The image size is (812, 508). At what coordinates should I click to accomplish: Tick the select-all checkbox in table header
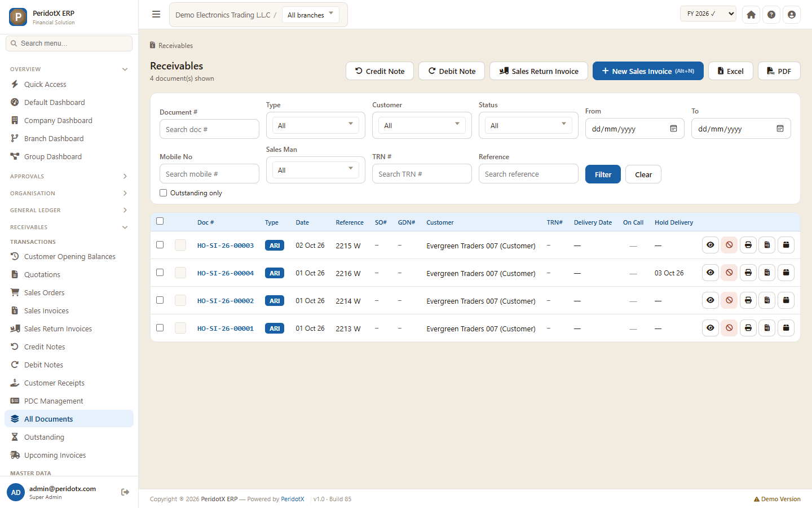pyautogui.click(x=160, y=221)
